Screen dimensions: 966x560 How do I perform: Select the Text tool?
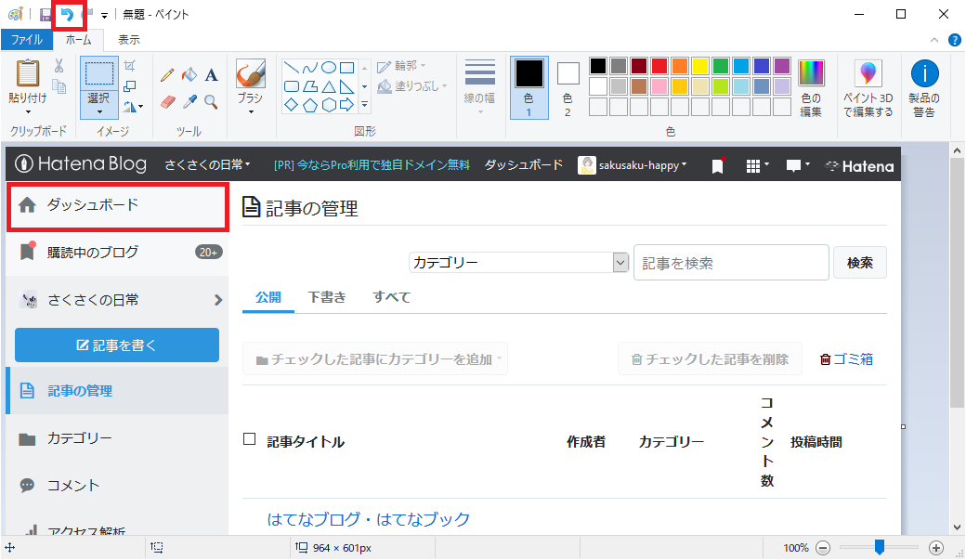(x=212, y=74)
